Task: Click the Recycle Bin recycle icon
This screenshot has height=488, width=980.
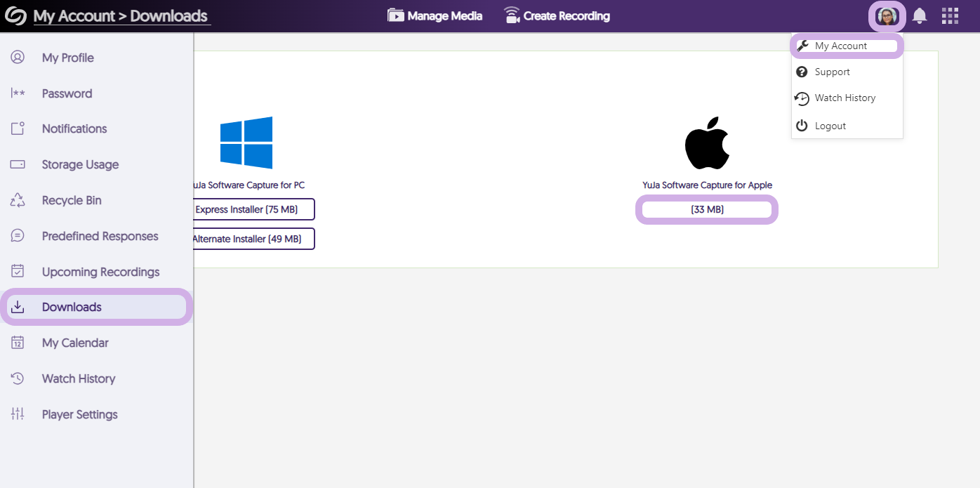Action: click(x=18, y=200)
